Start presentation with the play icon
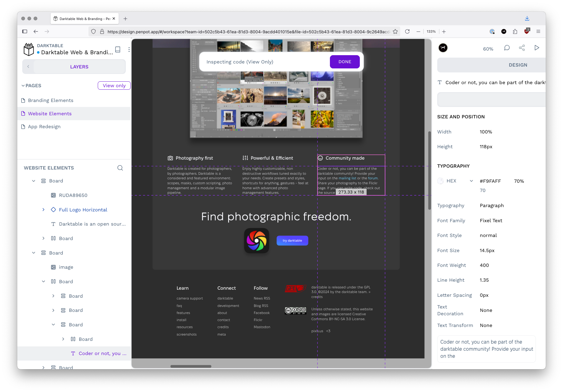This screenshot has height=392, width=563. (x=537, y=48)
